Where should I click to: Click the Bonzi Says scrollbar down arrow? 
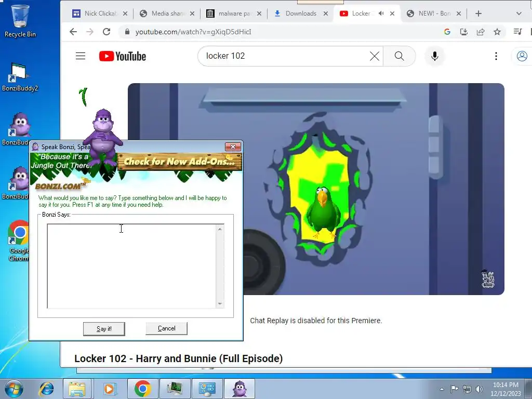point(220,304)
